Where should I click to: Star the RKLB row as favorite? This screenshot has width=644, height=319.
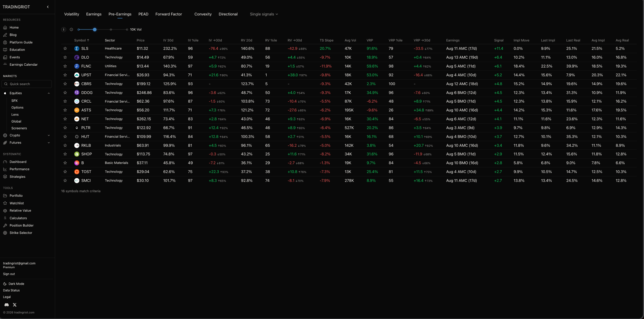[x=65, y=145]
